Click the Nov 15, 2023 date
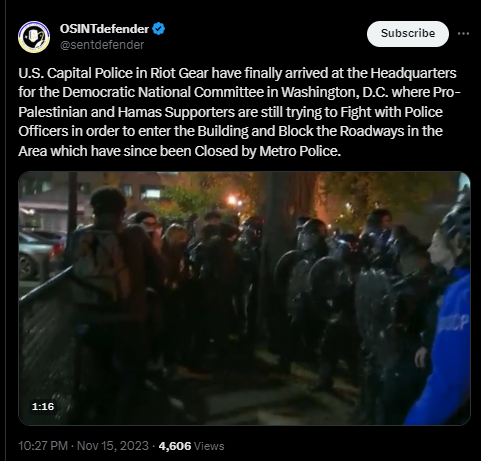Image resolution: width=481 pixels, height=461 pixels. tap(113, 446)
